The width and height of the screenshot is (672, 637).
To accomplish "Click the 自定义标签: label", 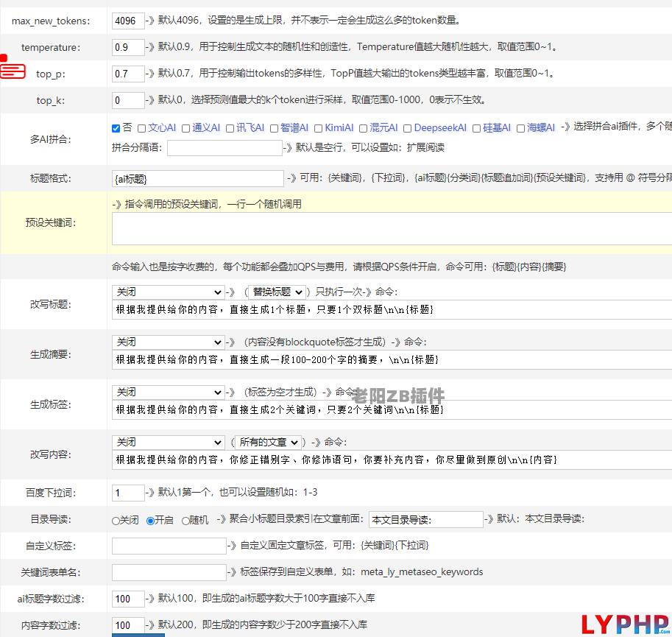I will coord(51,546).
